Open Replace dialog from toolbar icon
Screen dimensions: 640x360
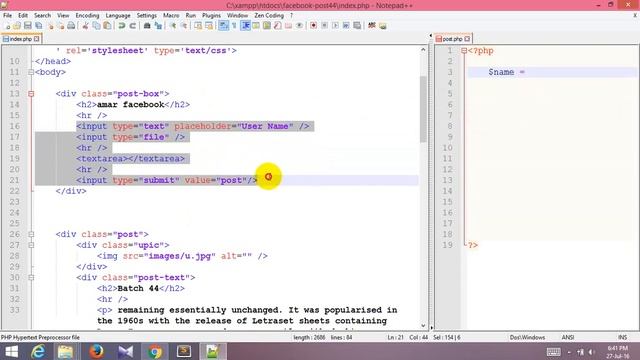[158, 26]
